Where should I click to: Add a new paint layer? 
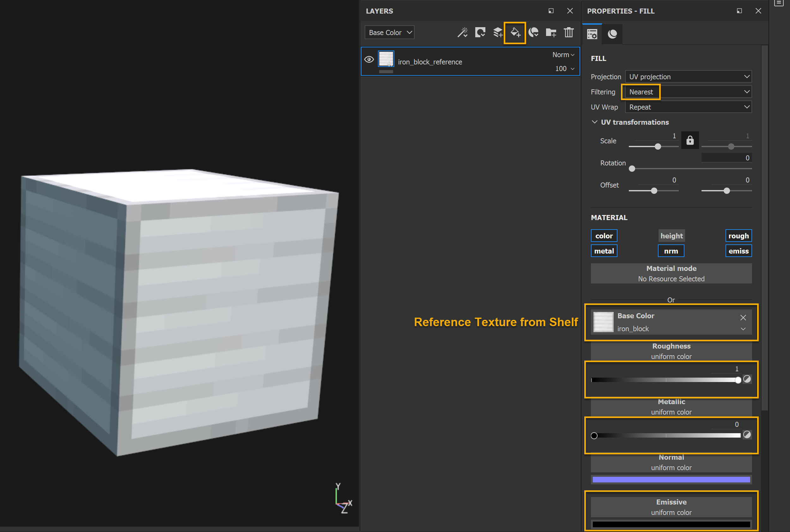tap(498, 33)
